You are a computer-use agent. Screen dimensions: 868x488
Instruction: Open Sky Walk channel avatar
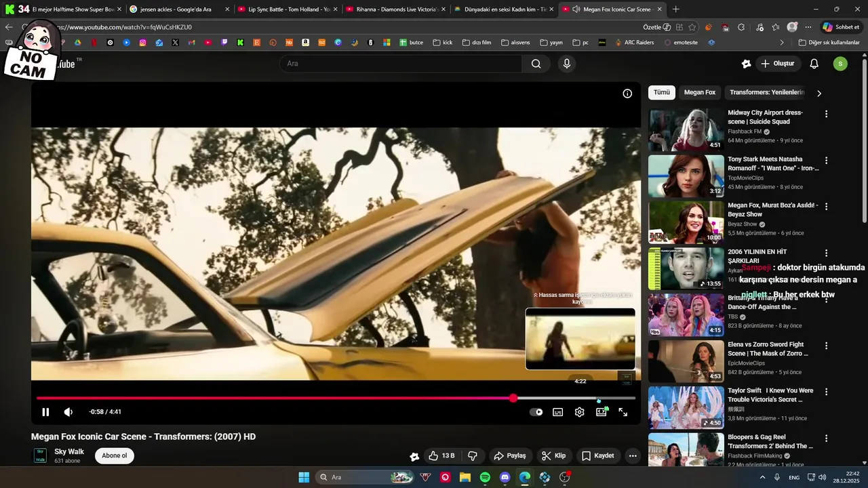point(41,455)
